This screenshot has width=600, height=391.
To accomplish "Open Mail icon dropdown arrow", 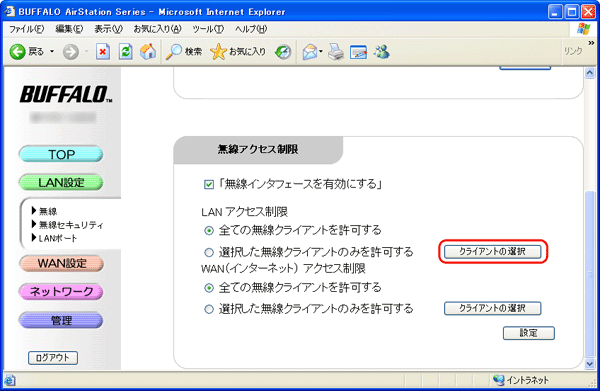I will (321, 51).
